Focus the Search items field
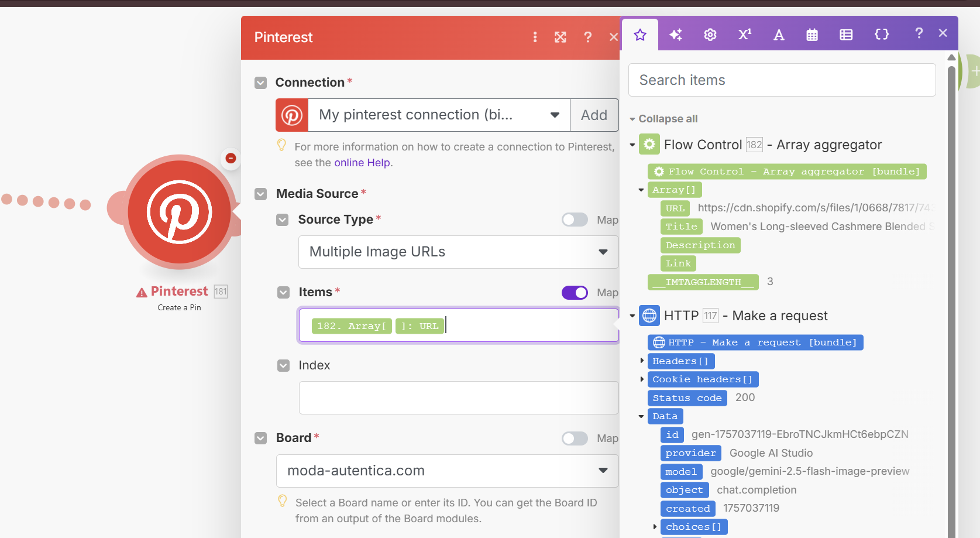Viewport: 980px width, 538px height. pyautogui.click(x=782, y=80)
